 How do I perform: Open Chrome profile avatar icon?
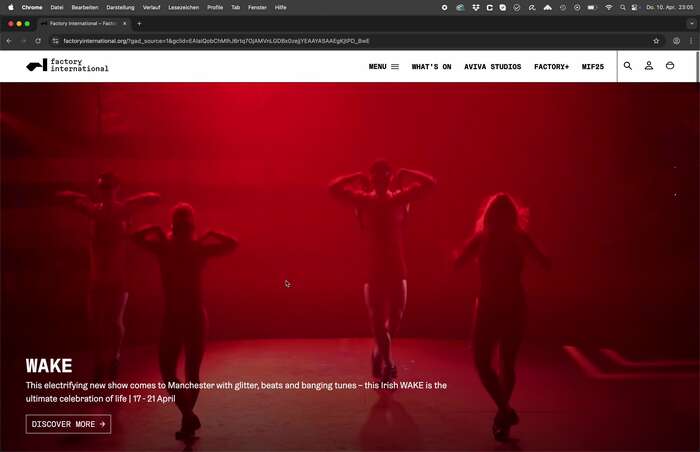coord(677,41)
